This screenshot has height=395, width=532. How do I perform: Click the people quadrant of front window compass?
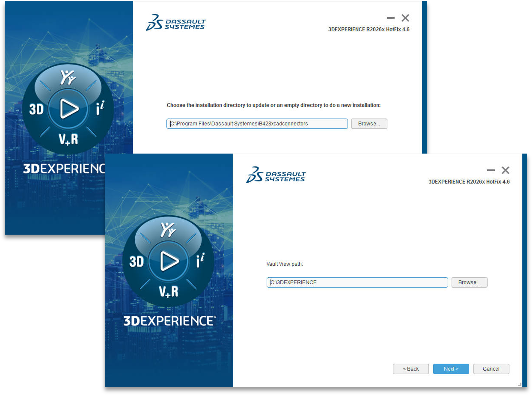pos(168,229)
